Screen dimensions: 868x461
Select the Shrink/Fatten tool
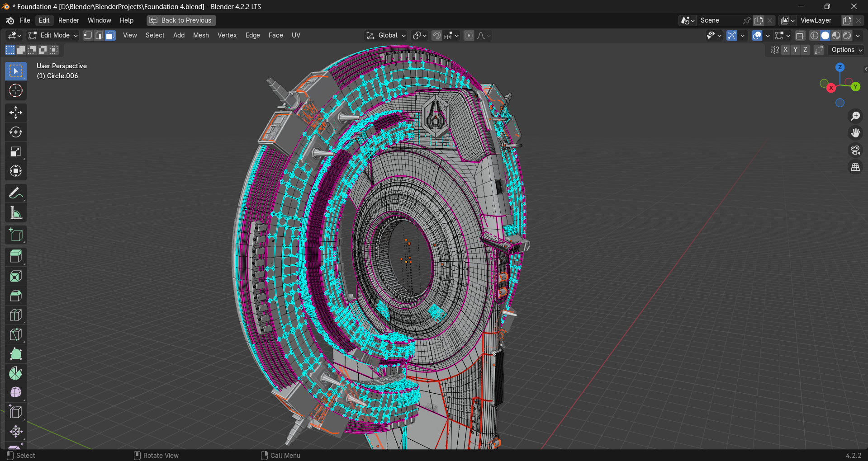click(16, 432)
